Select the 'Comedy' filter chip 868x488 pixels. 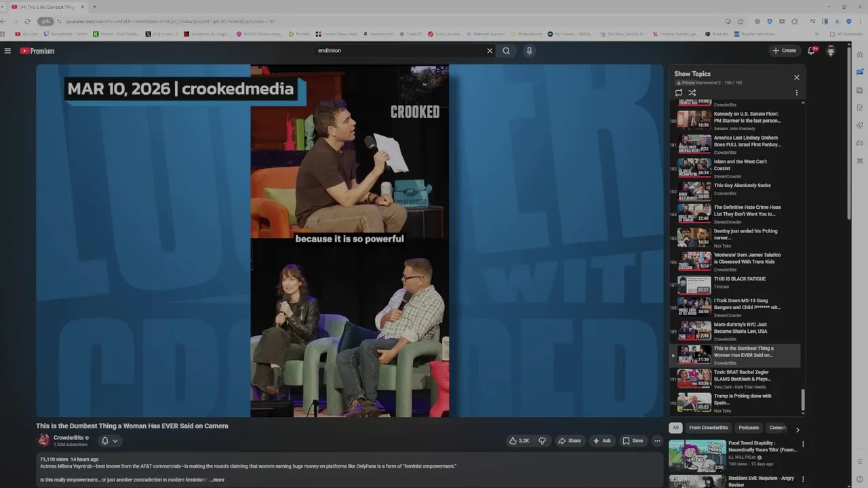778,428
